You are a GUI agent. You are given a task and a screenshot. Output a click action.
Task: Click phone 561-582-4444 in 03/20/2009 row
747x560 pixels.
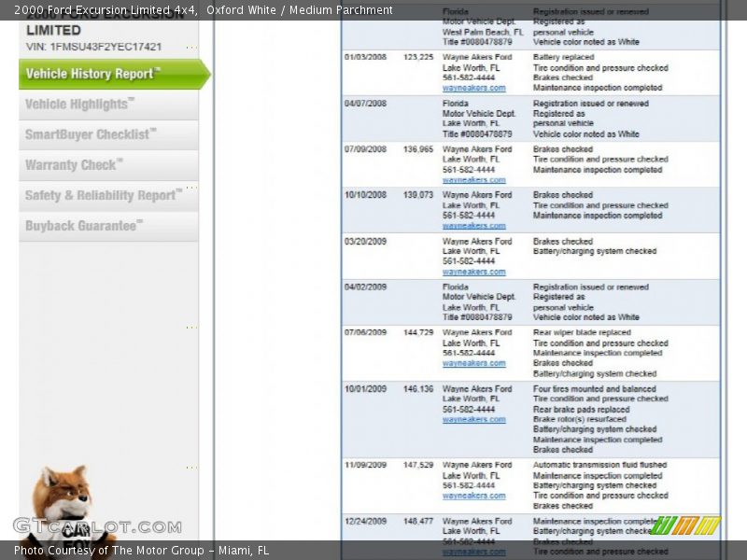[469, 261]
